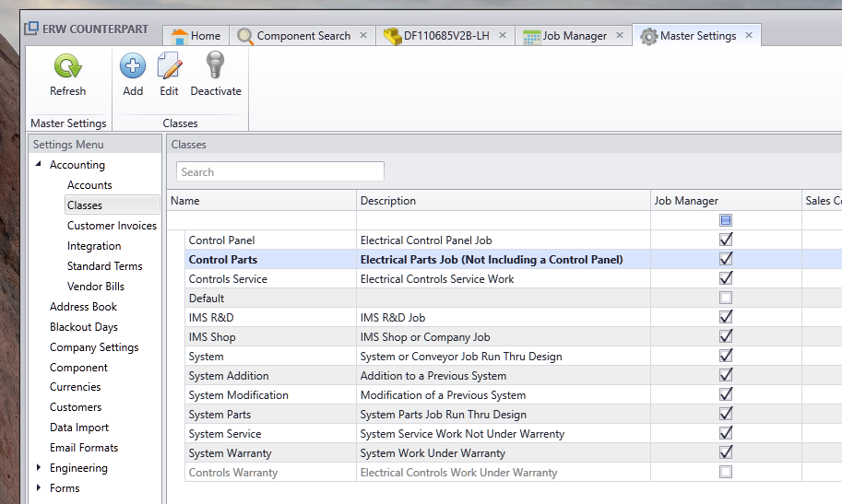Uncheck Job Manager for Control Panel row
Viewport: 842px width, 504px height.
point(726,240)
